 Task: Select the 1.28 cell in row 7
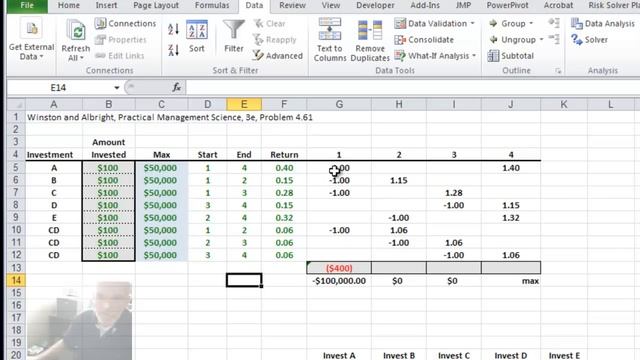coord(454,193)
